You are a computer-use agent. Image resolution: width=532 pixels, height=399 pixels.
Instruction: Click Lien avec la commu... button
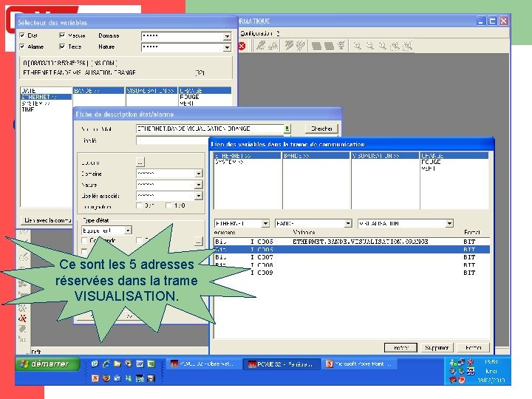(47, 220)
